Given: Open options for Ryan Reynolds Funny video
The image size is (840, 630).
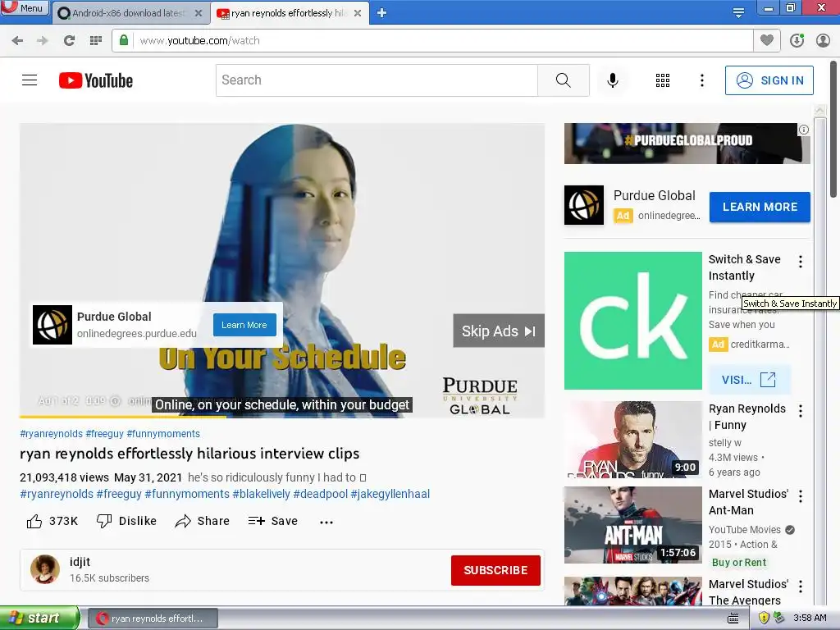Looking at the screenshot, I should pyautogui.click(x=801, y=411).
